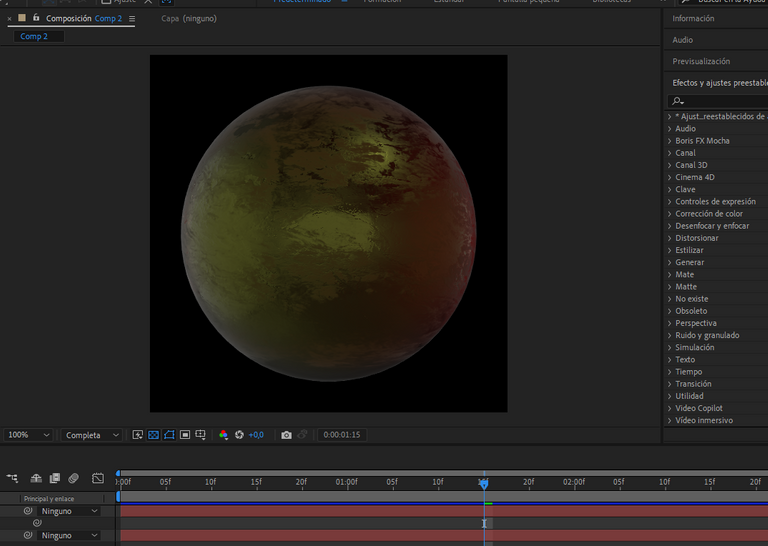Open the Audio panel tab

point(682,40)
